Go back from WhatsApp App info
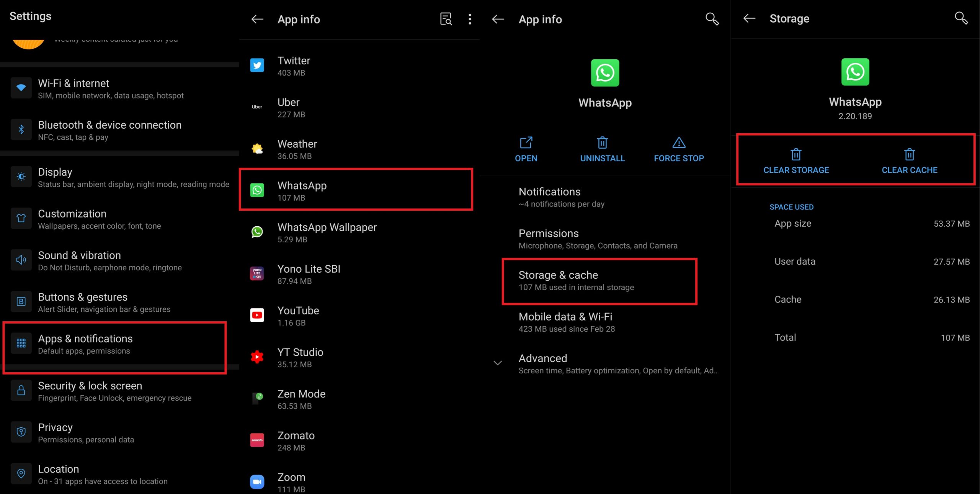The image size is (980, 494). pyautogui.click(x=498, y=19)
